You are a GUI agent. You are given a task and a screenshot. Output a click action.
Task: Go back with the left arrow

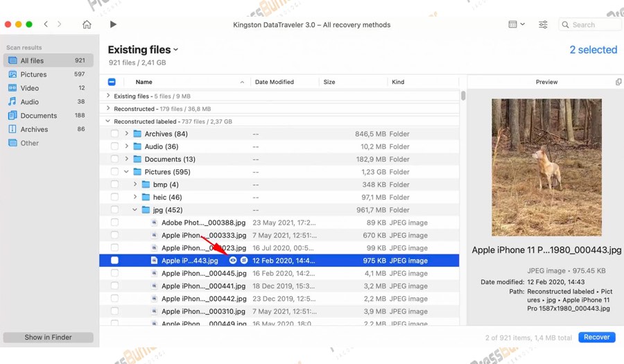[46, 24]
